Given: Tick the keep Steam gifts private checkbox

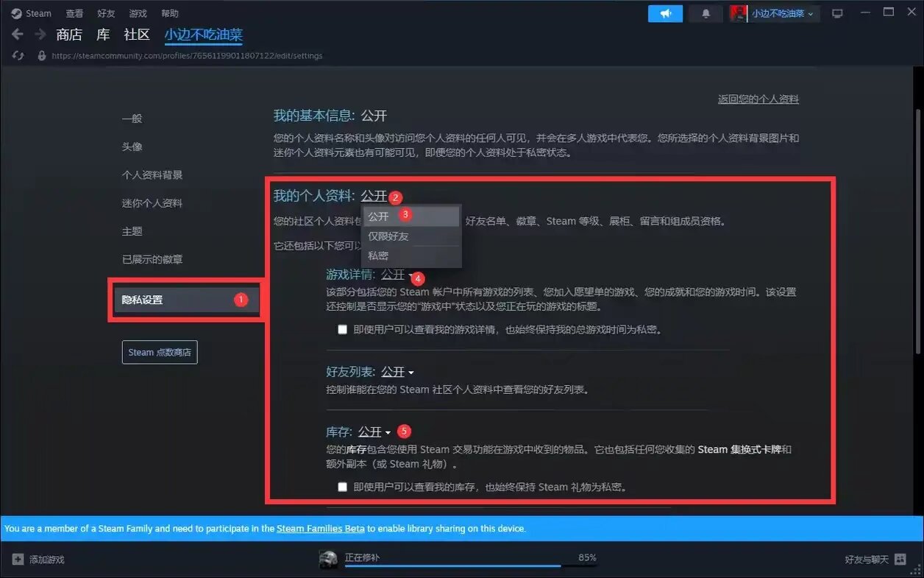Looking at the screenshot, I should (x=342, y=487).
